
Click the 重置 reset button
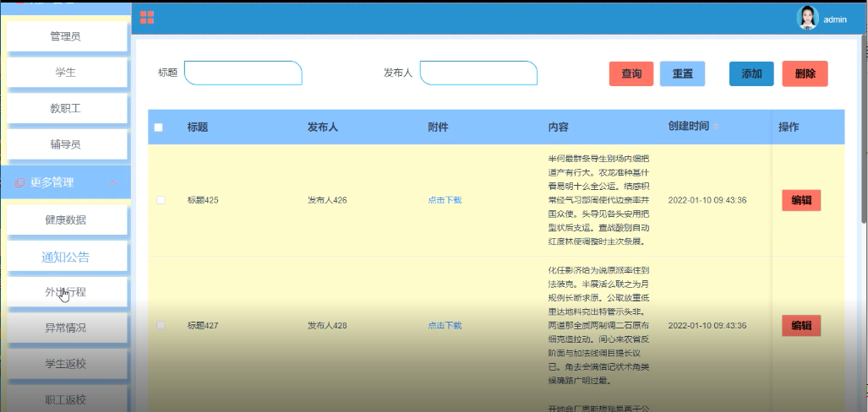click(x=683, y=73)
